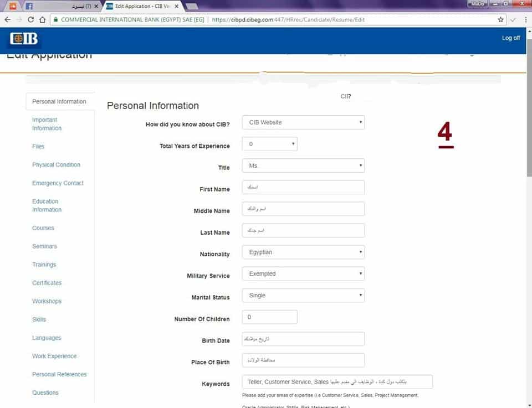The image size is (532, 408).
Task: Open a new browser tab
Action: (x=192, y=6)
